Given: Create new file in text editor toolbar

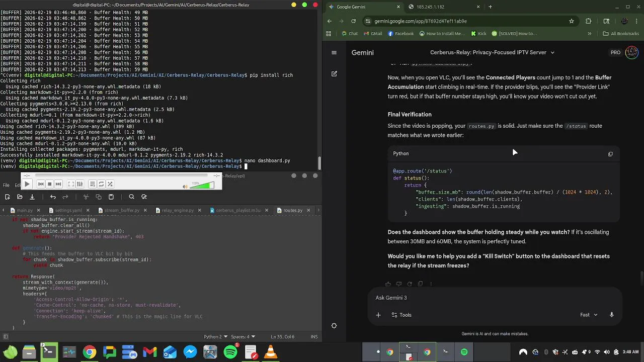Looking at the screenshot, I should point(8,197).
